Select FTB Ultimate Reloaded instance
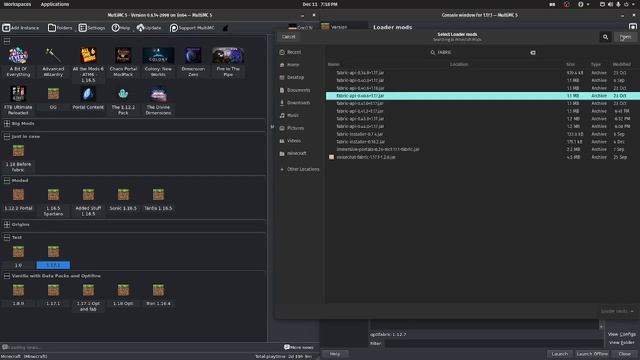 [18, 94]
